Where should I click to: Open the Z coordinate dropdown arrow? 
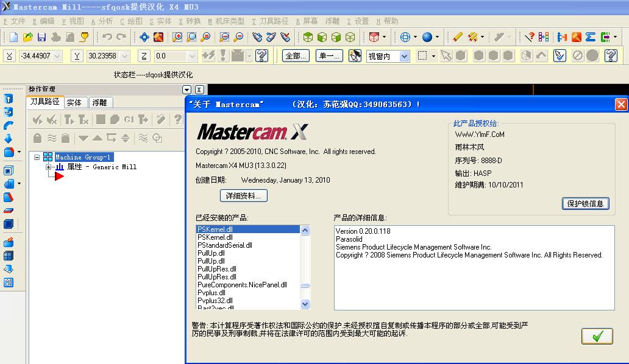coord(192,56)
